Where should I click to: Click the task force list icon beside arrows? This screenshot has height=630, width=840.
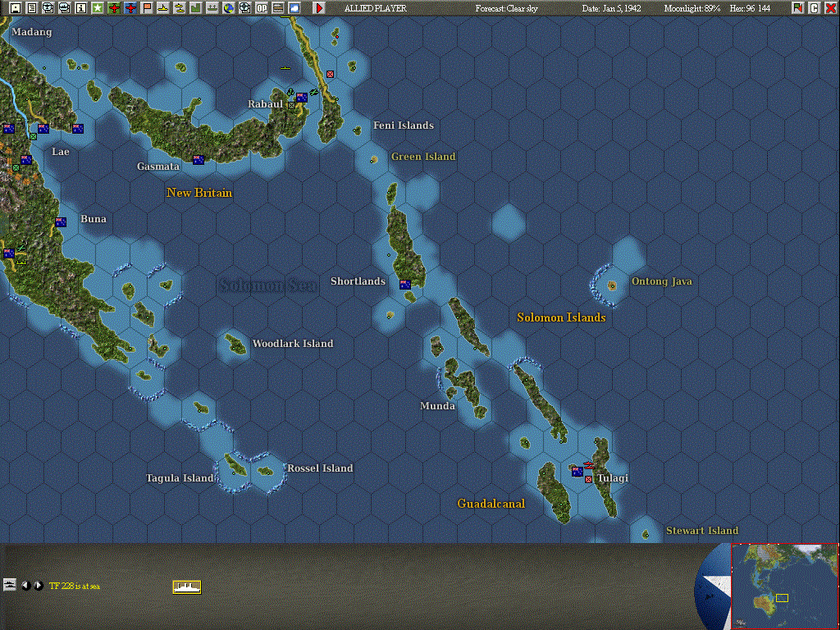[x=9, y=585]
